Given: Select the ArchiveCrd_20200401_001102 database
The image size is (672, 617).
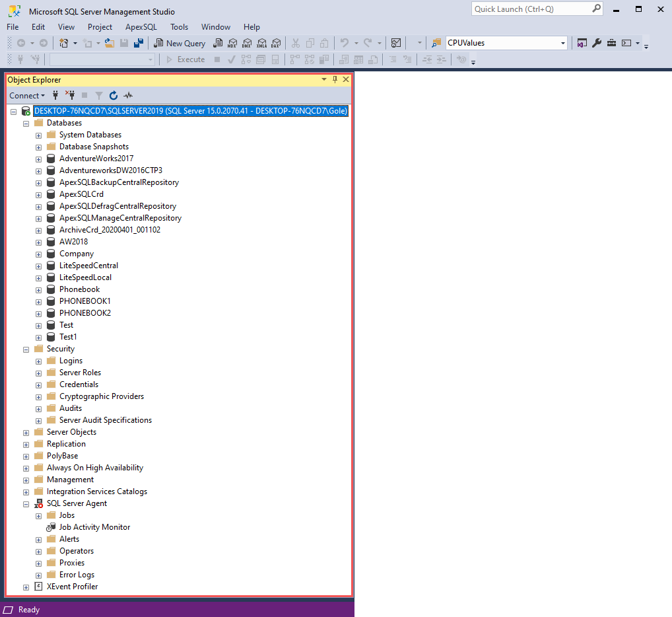Looking at the screenshot, I should [x=110, y=230].
